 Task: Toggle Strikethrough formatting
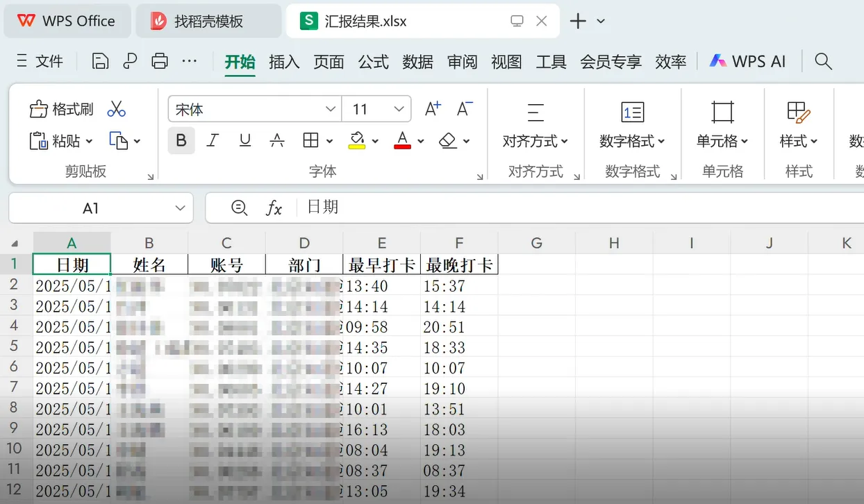pyautogui.click(x=277, y=141)
